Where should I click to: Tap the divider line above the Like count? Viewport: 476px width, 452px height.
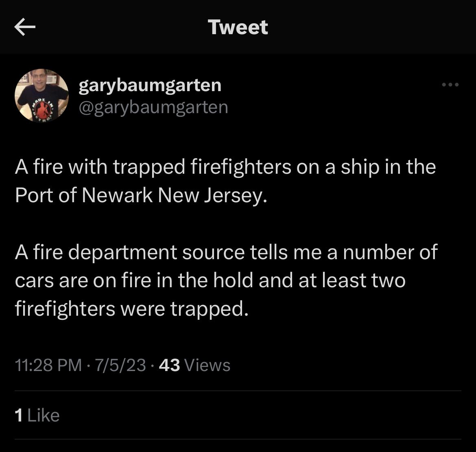(x=238, y=391)
